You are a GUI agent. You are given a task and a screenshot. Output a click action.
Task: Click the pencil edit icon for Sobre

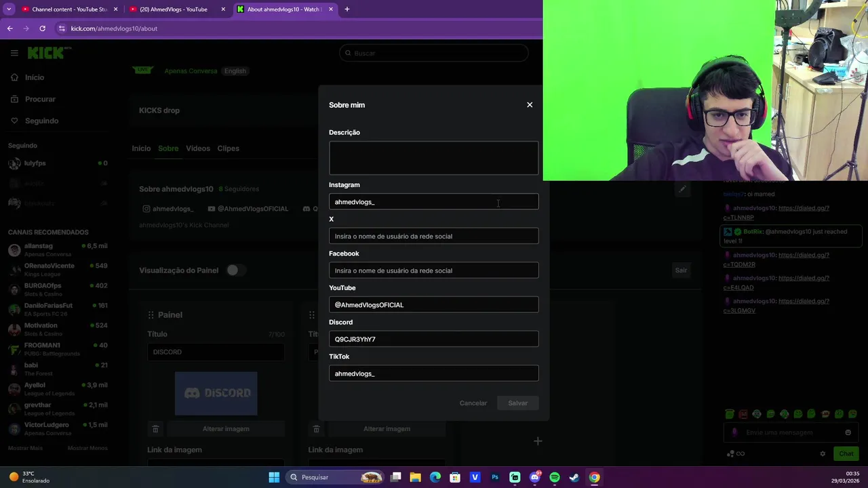(x=683, y=189)
